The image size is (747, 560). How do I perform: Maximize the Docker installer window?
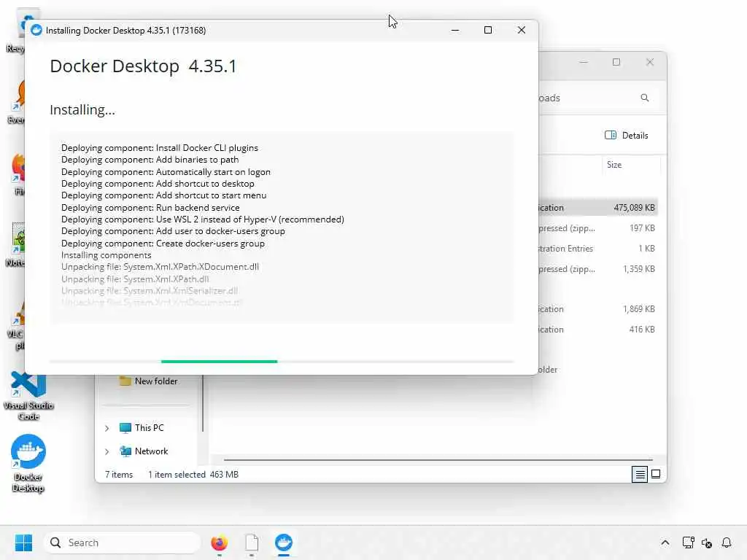coord(488,30)
